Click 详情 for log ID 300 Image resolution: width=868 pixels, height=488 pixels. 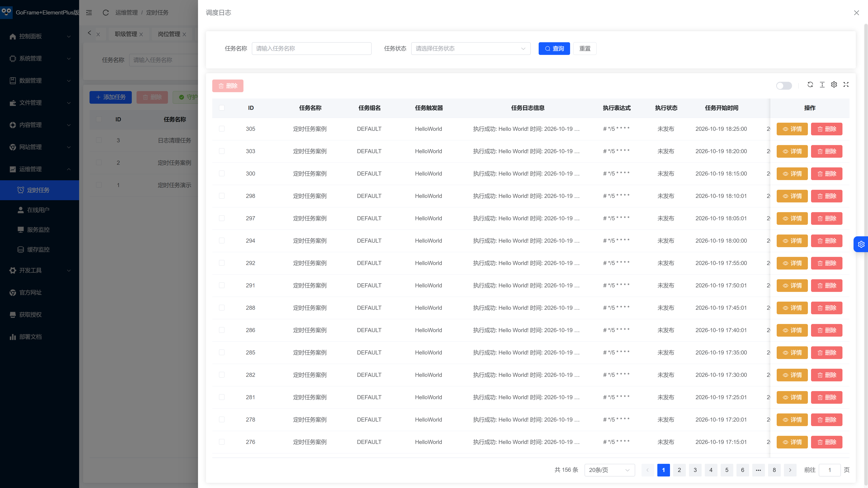tap(792, 174)
